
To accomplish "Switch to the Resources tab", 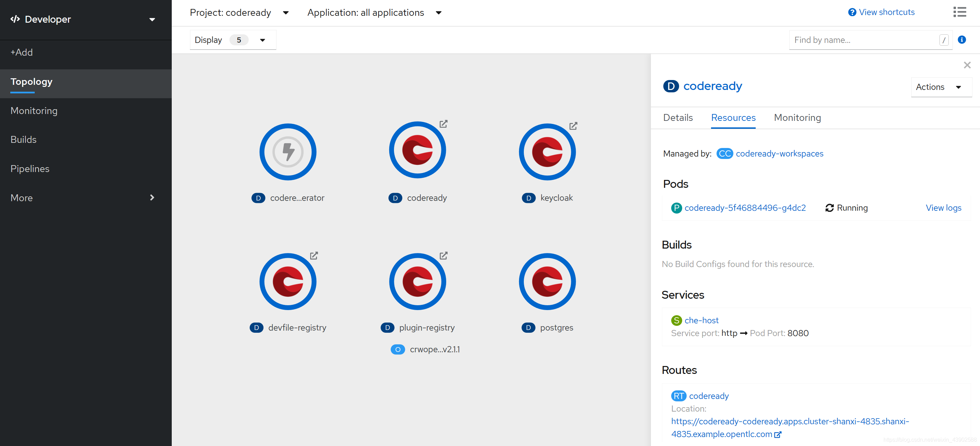I will click(733, 117).
